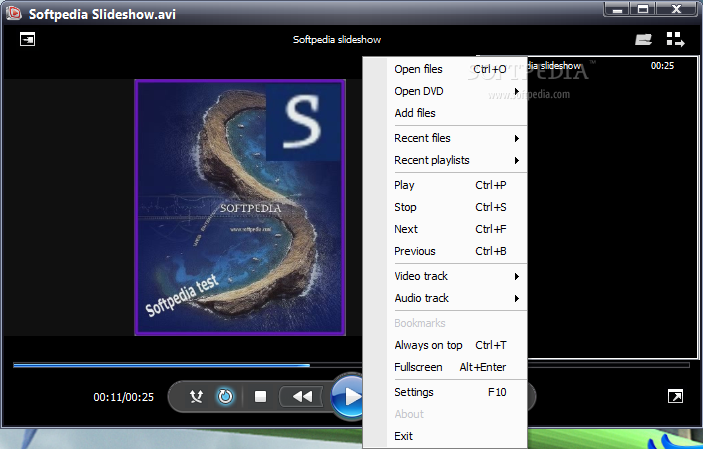
Task: Click the fullscreen icon at bottom-right
Action: click(x=675, y=397)
